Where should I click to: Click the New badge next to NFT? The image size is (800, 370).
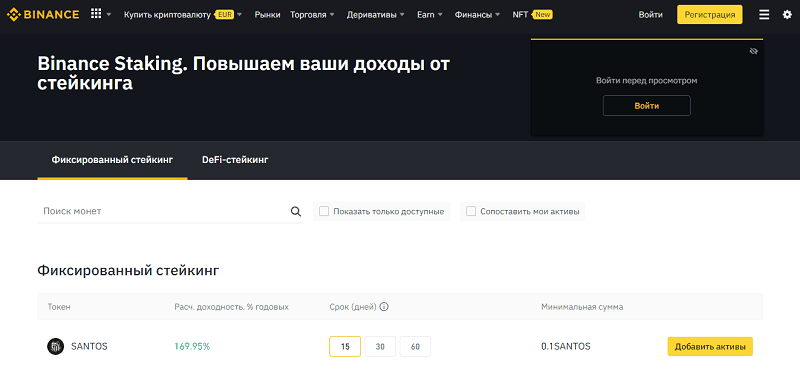pyautogui.click(x=543, y=15)
